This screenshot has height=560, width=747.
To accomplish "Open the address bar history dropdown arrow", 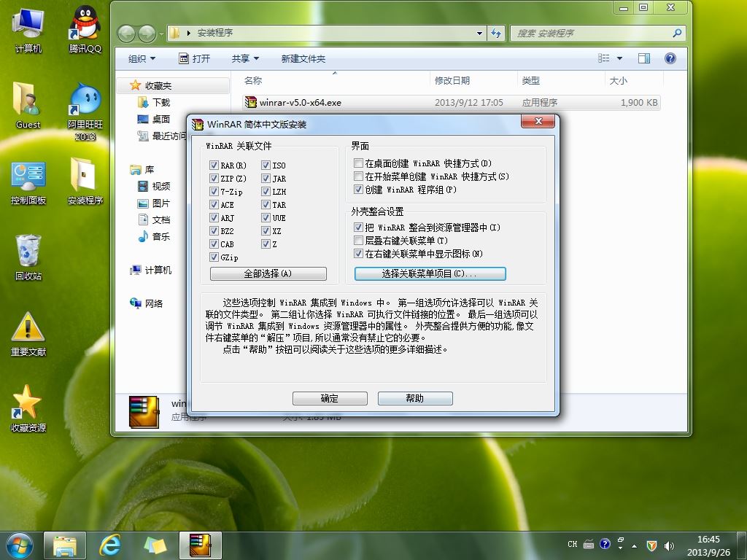I will (x=479, y=33).
